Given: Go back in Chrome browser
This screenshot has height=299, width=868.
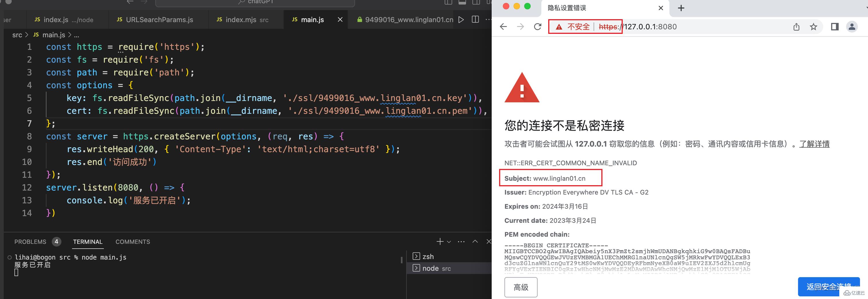Looking at the screenshot, I should (x=503, y=27).
